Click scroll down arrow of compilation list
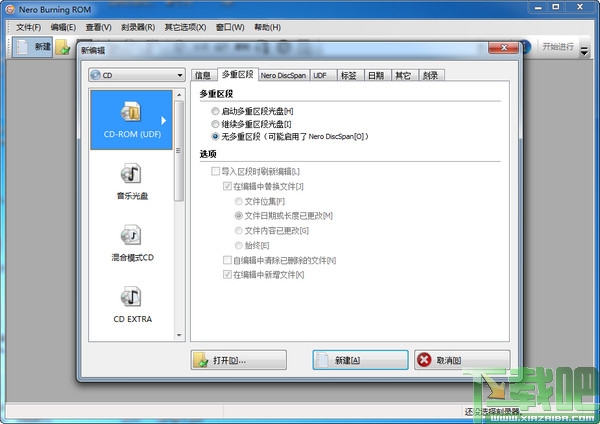Viewport: 600px width, 424px height. [x=179, y=336]
